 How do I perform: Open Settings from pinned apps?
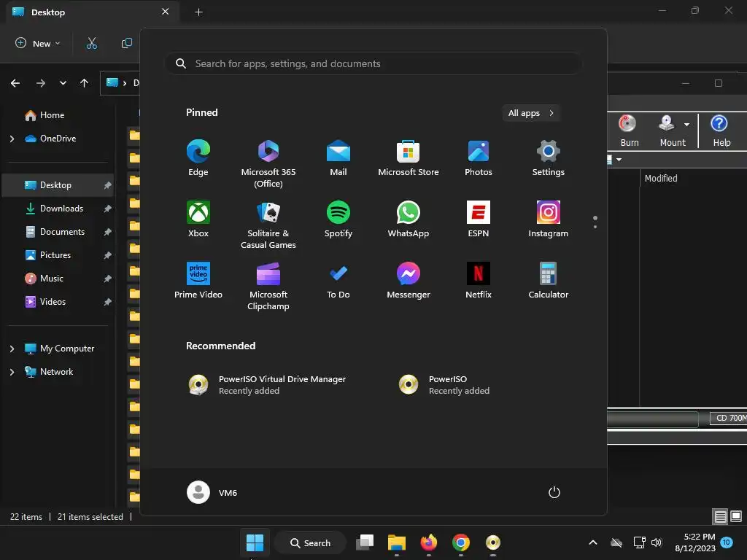tap(549, 158)
